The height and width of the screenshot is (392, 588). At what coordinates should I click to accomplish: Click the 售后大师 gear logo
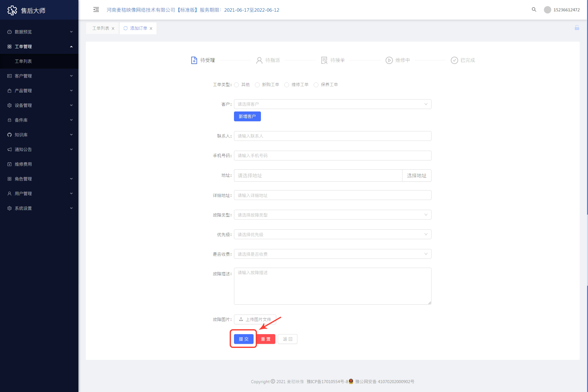tap(12, 10)
